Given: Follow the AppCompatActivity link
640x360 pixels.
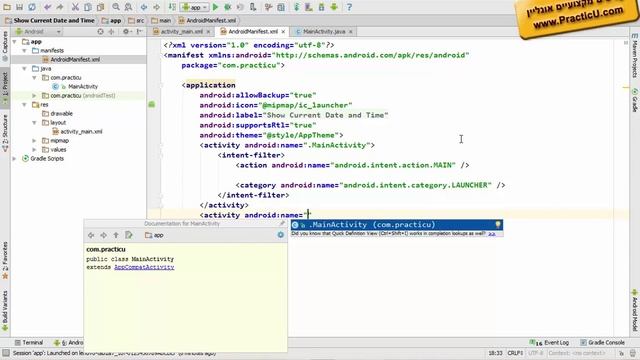Looking at the screenshot, I should [144, 267].
